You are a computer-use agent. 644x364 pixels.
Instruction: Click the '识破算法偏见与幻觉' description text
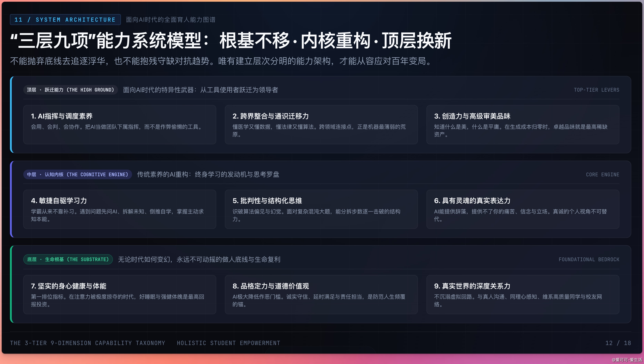(x=316, y=215)
